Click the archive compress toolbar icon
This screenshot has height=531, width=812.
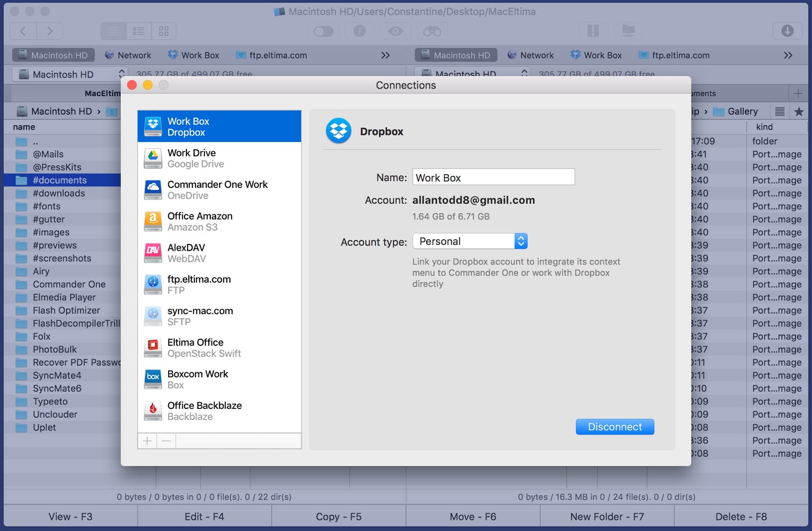tap(593, 31)
